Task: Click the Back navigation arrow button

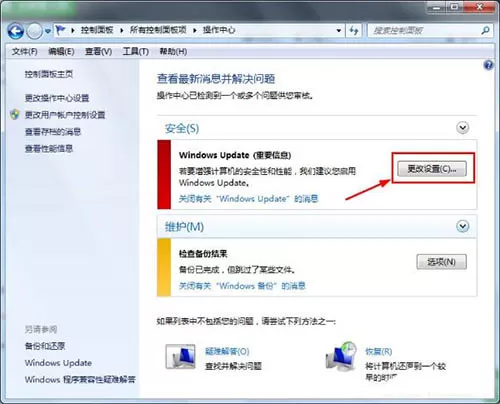Action: tap(15, 31)
